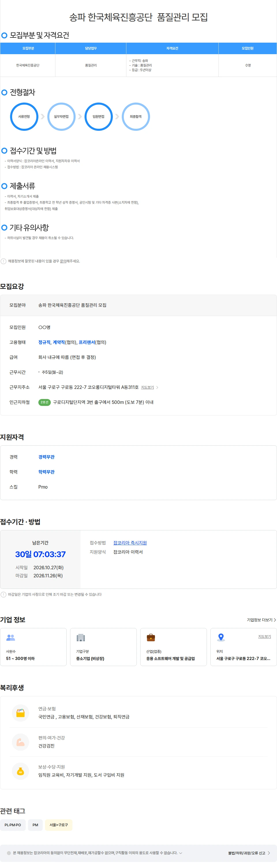Click the 중소기업 (비상장) value
Image resolution: width=277 pixels, height=868 pixels.
pyautogui.click(x=90, y=658)
